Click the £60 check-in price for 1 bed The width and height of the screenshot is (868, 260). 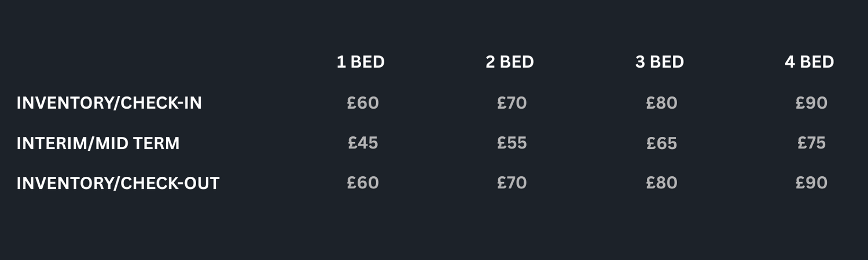(363, 103)
